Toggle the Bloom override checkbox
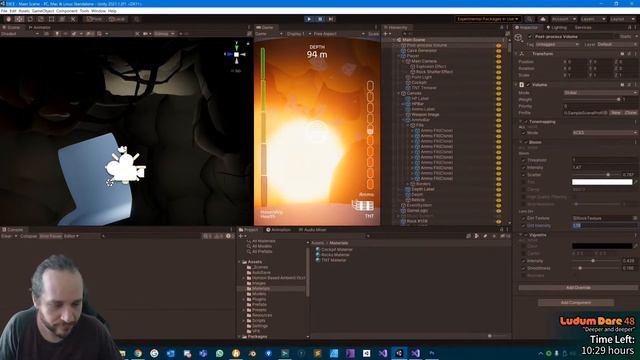Image resolution: width=640 pixels, height=360 pixels. point(527,142)
